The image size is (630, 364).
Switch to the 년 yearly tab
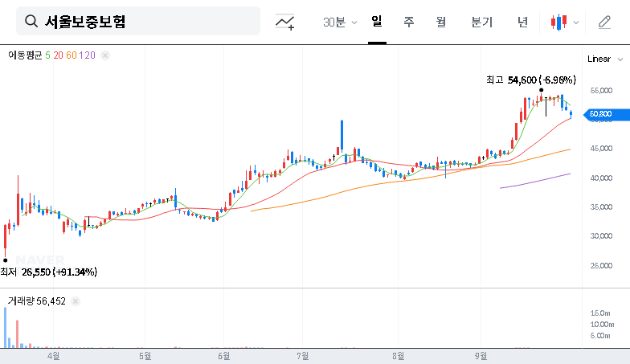tap(522, 22)
